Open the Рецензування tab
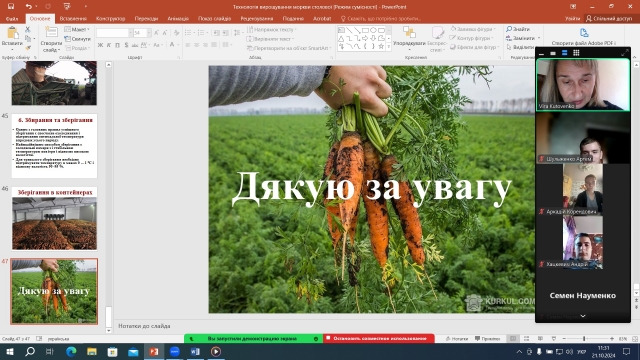Screen dimensions: 640x360 pos(257,19)
